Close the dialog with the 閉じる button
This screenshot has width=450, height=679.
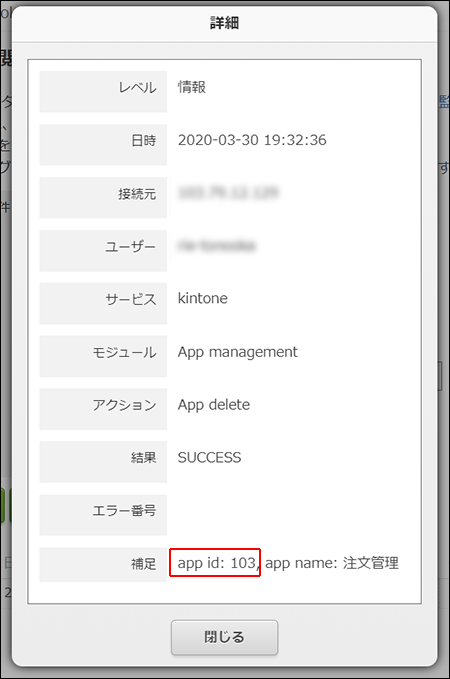[x=224, y=637]
